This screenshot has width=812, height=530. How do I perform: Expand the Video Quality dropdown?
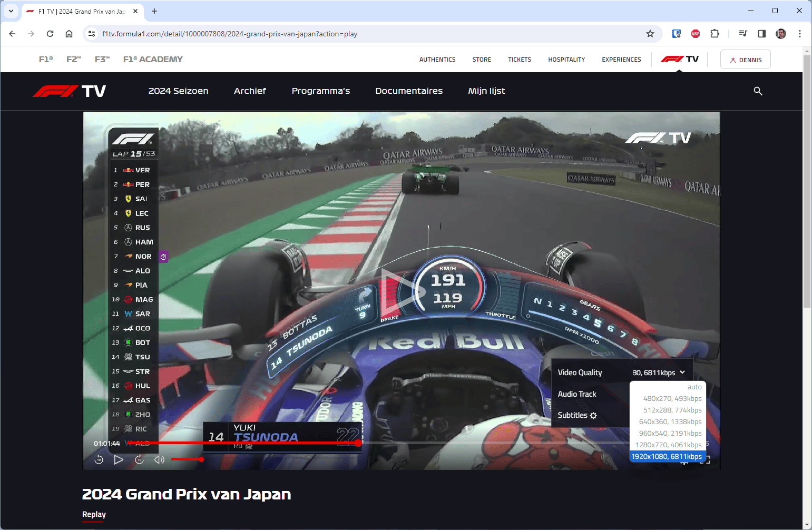659,372
